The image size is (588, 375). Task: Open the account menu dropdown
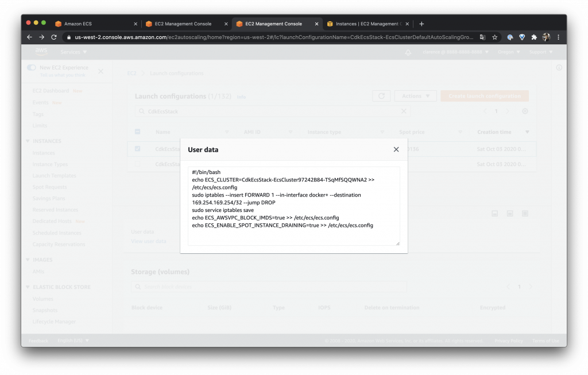tap(455, 52)
